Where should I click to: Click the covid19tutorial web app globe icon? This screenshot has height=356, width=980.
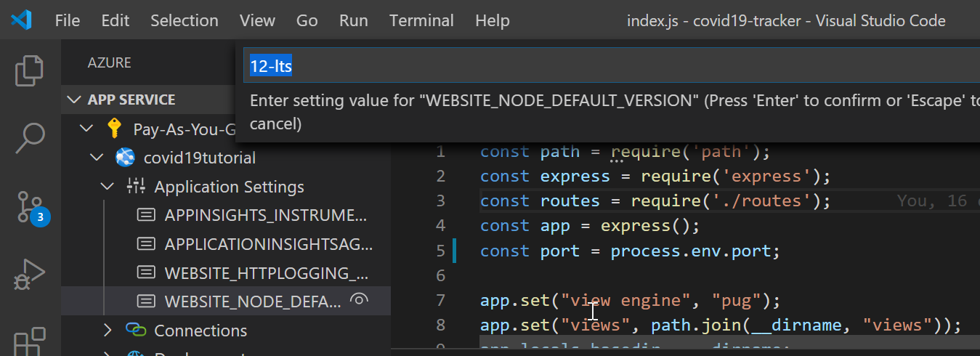[124, 158]
